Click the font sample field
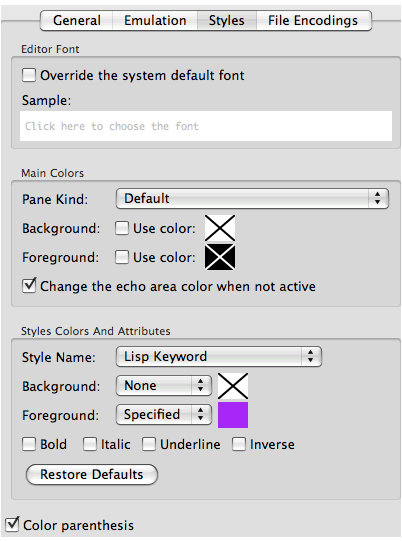The image size is (402, 541). click(206, 126)
